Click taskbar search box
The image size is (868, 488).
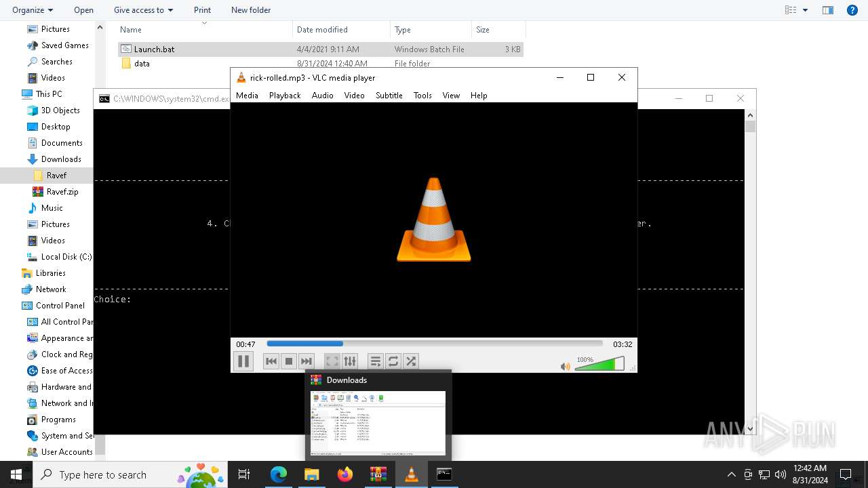click(130, 474)
